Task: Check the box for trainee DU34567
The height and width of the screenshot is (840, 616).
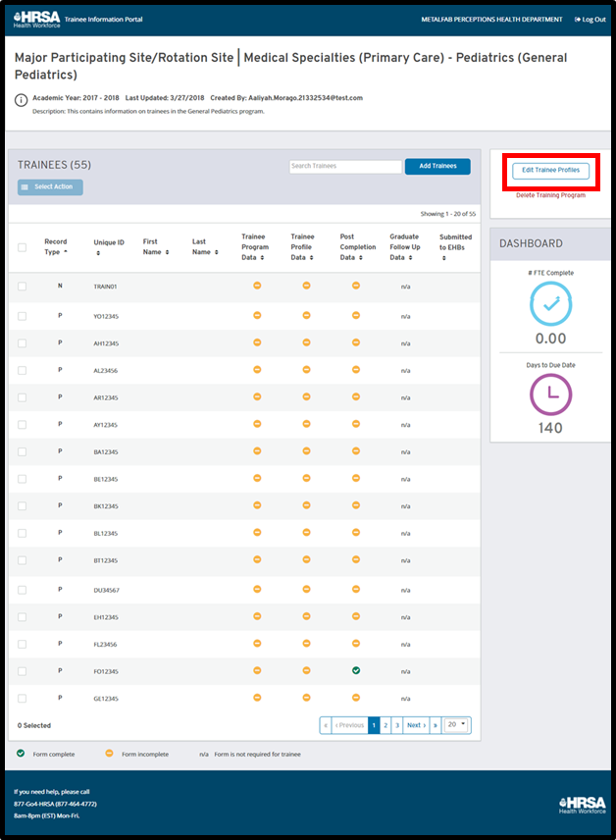Action: tap(22, 591)
